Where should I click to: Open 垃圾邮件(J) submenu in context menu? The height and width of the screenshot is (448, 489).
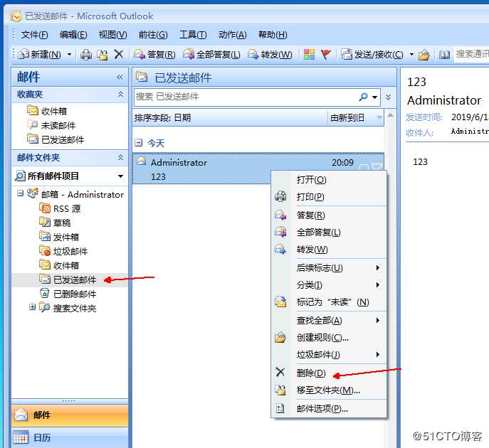point(329,355)
